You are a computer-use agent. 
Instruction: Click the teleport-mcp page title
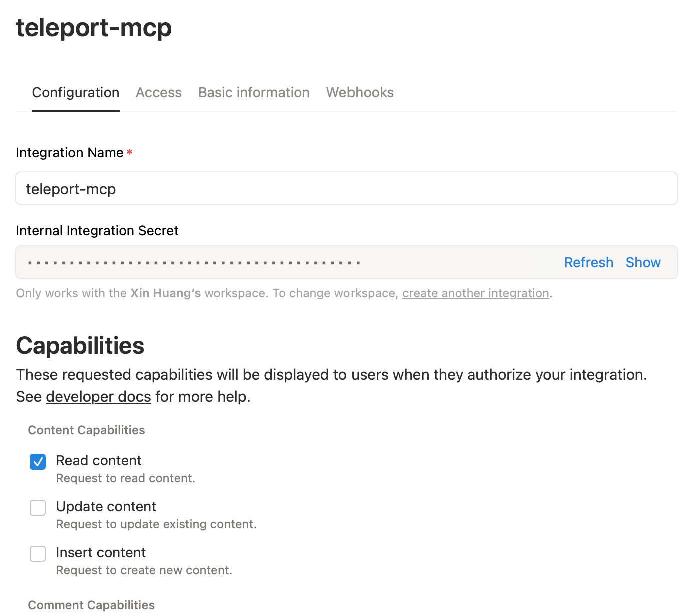[93, 28]
